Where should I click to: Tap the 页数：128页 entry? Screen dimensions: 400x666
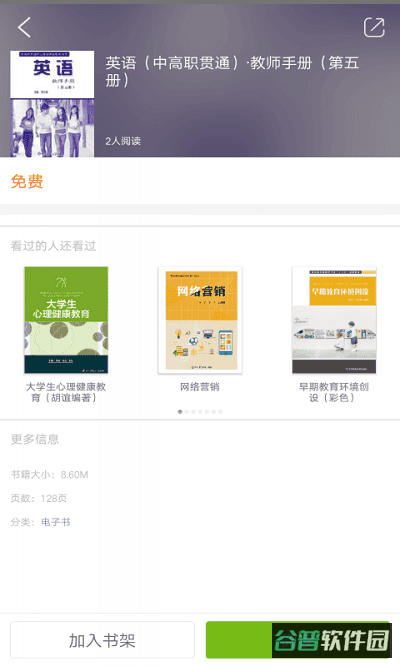tap(39, 498)
